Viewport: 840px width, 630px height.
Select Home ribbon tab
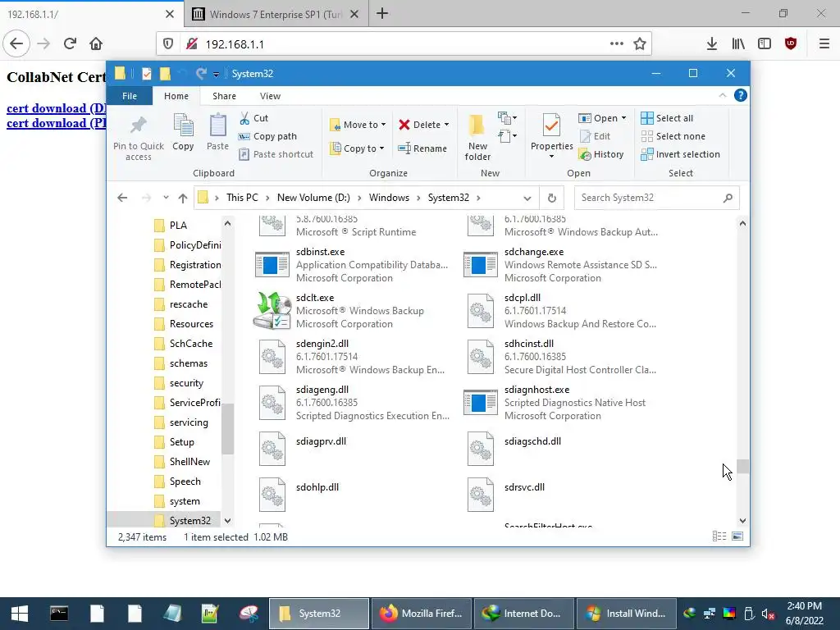(176, 96)
